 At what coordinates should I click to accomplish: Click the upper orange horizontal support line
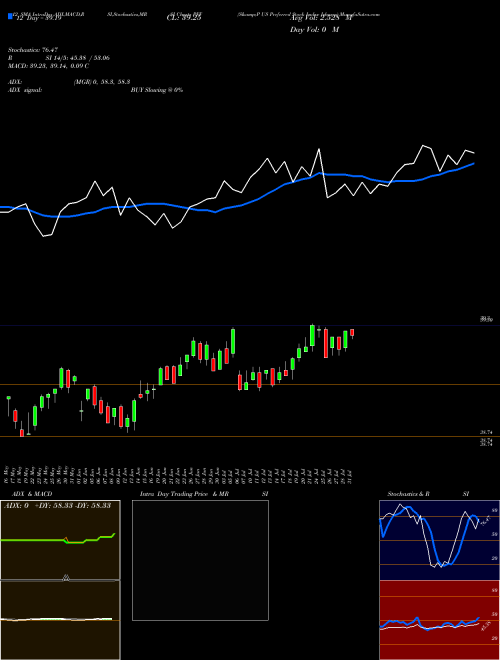click(x=250, y=384)
